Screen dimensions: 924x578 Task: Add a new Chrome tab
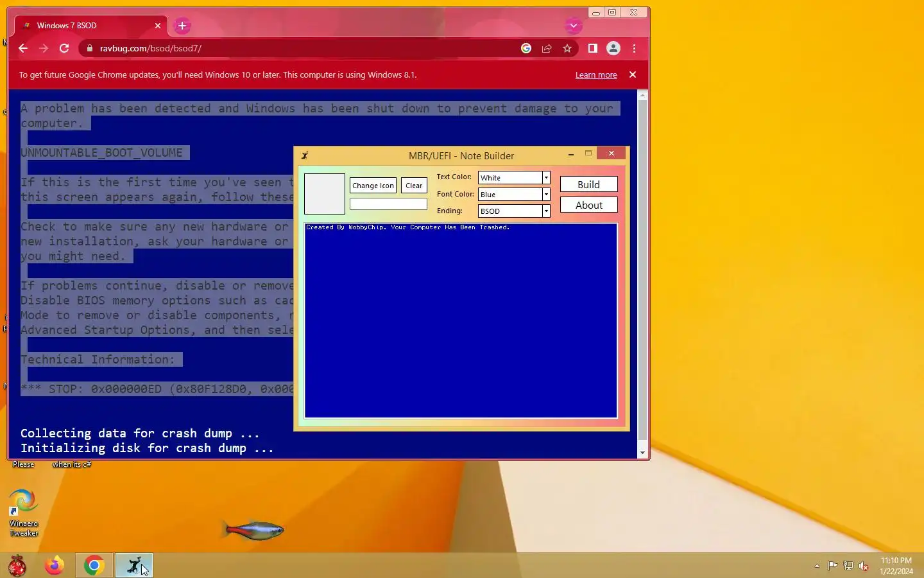[x=182, y=26]
